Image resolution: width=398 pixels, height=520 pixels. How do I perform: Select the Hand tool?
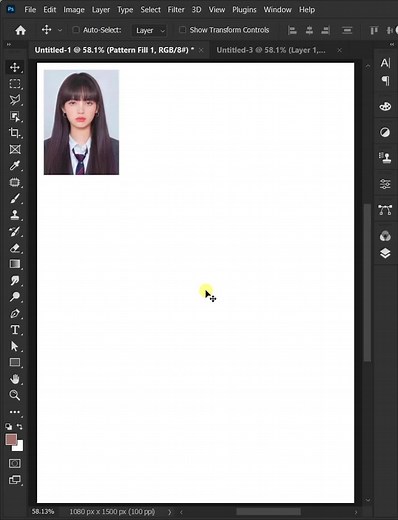[x=15, y=379]
